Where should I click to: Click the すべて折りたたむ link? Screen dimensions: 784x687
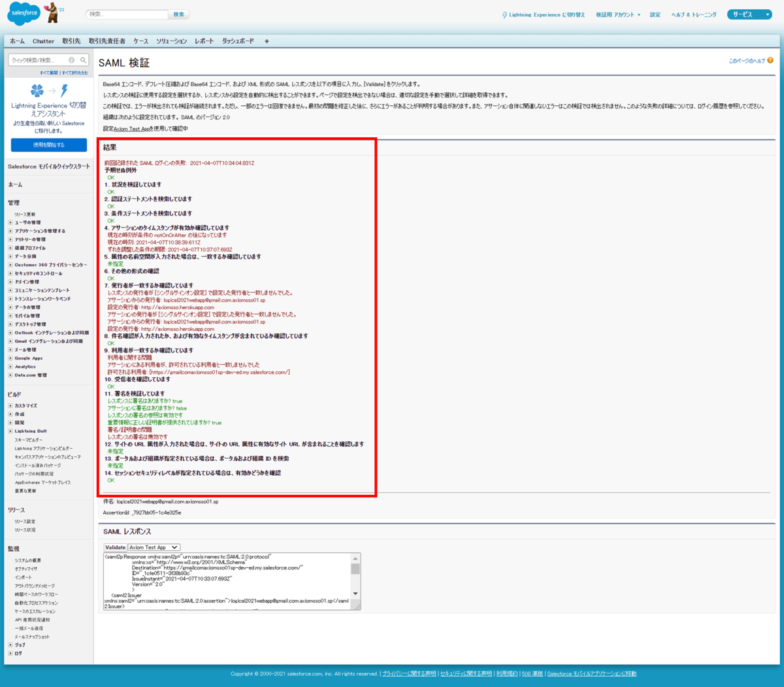click(x=75, y=73)
